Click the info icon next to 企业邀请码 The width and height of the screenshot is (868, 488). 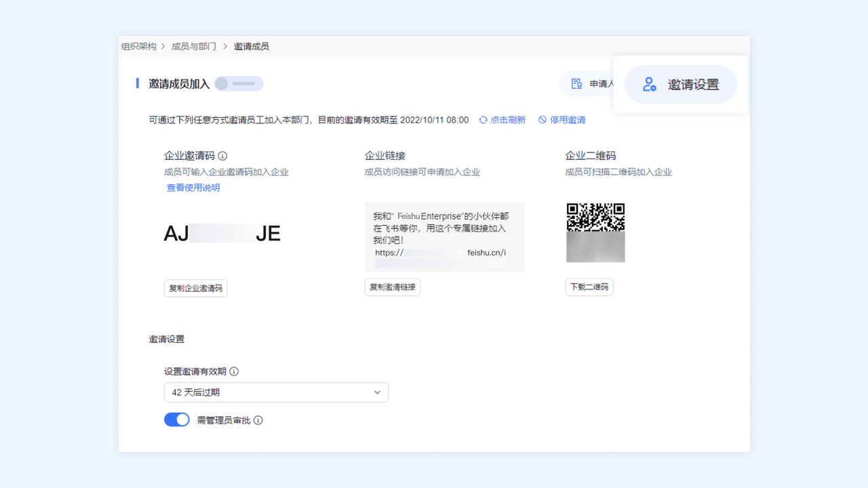click(x=222, y=156)
